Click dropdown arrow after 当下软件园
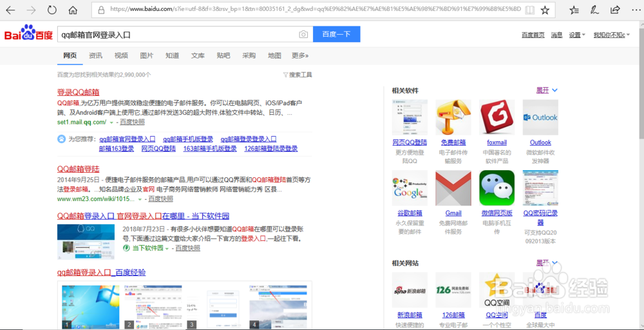 [x=167, y=249]
